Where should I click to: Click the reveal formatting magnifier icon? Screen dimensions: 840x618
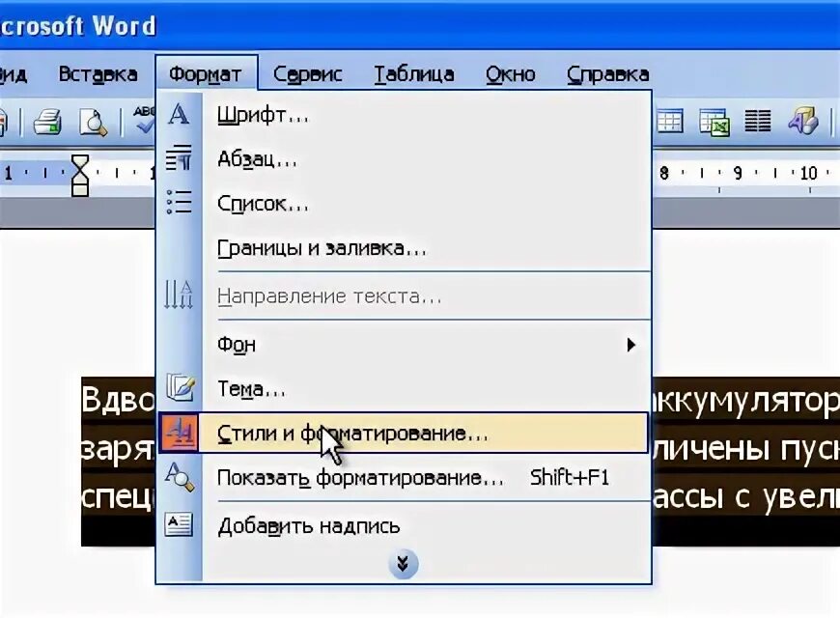pyautogui.click(x=180, y=477)
